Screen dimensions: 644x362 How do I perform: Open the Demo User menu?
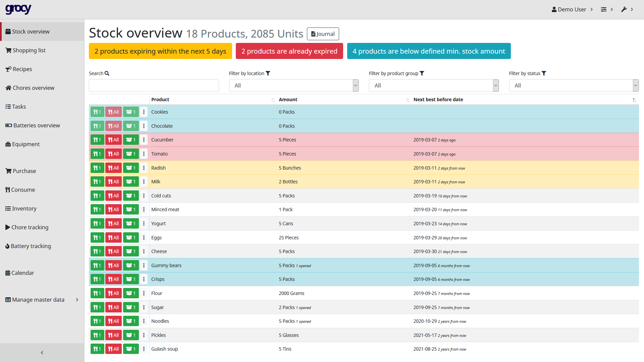(x=572, y=9)
